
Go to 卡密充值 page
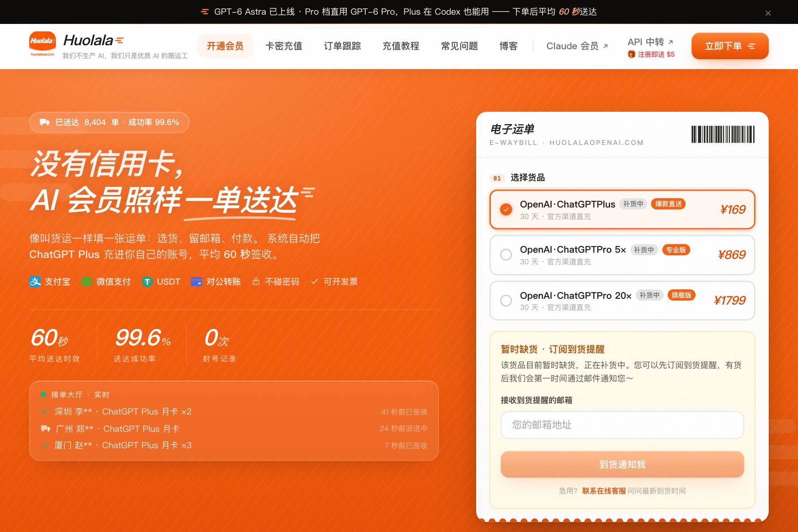click(284, 46)
